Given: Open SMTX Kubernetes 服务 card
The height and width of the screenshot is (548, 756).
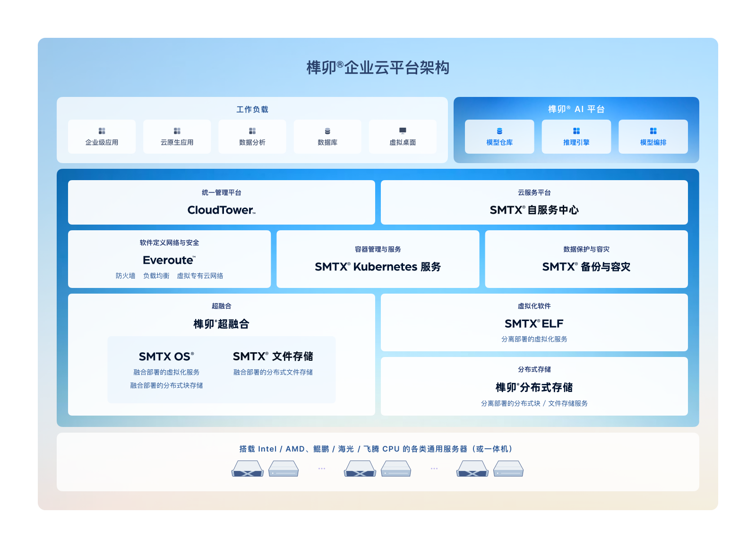Looking at the screenshot, I should point(378,259).
